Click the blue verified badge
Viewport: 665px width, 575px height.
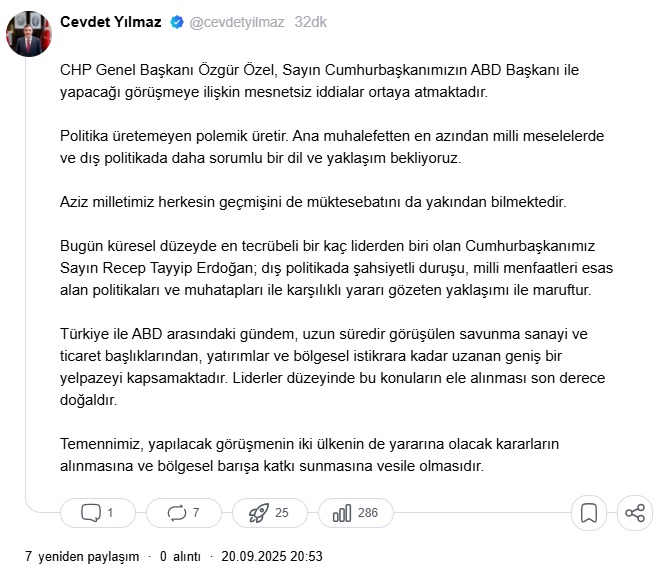pos(177,21)
